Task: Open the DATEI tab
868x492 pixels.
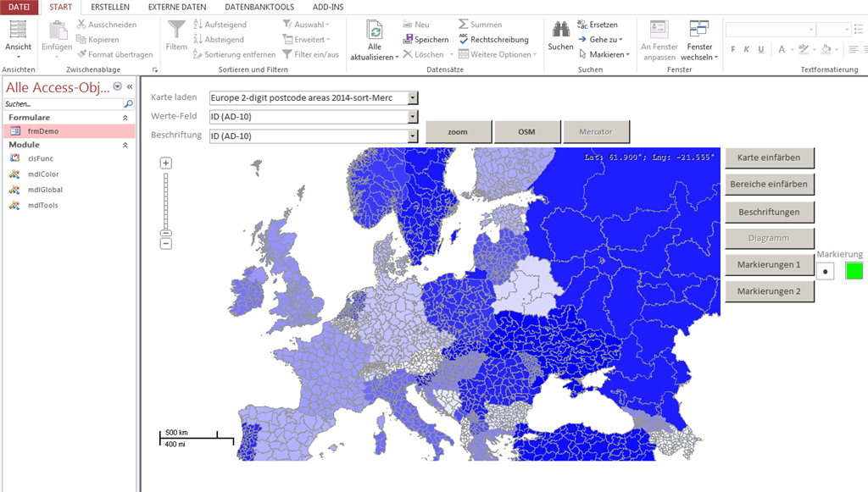Action: (19, 7)
